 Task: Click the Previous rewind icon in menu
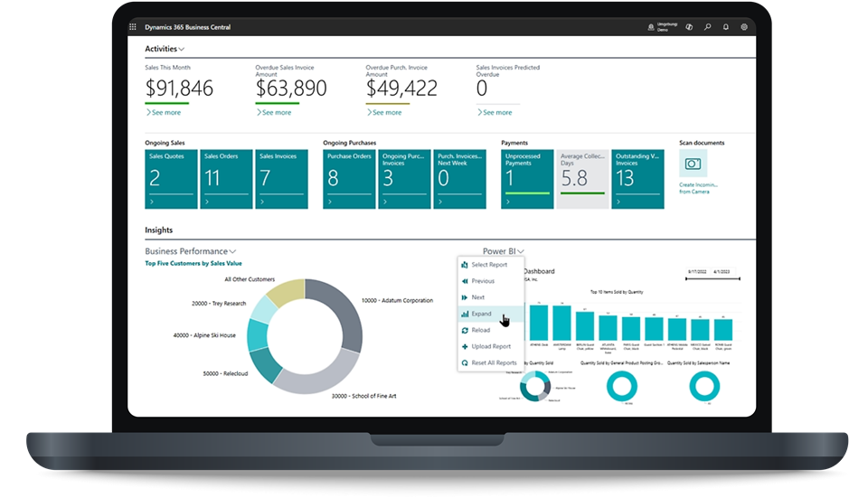(x=465, y=281)
